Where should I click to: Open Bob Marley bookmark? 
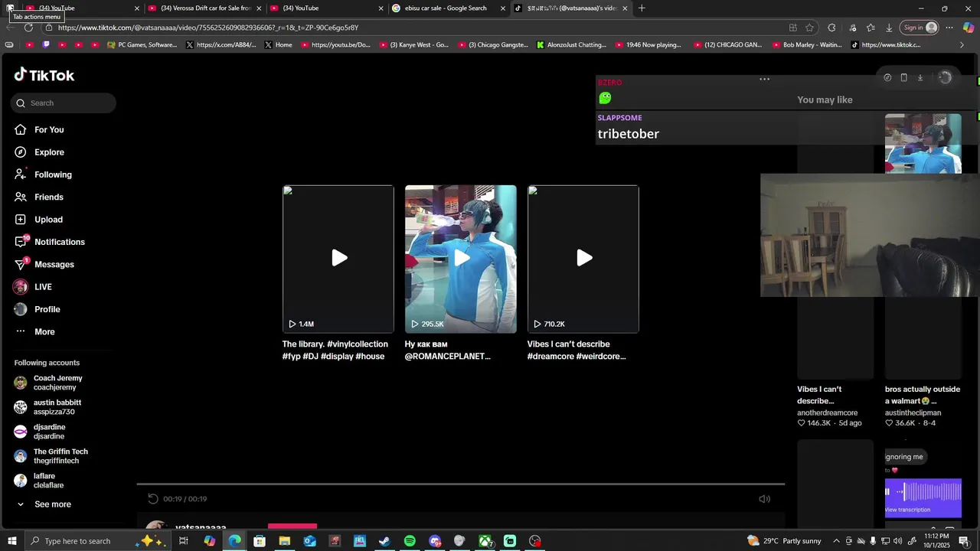click(806, 45)
